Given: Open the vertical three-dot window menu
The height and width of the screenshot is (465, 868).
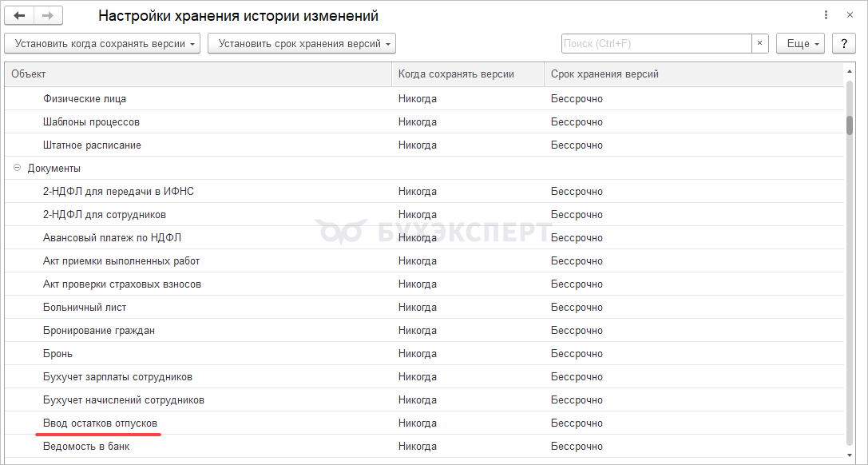Looking at the screenshot, I should [826, 15].
